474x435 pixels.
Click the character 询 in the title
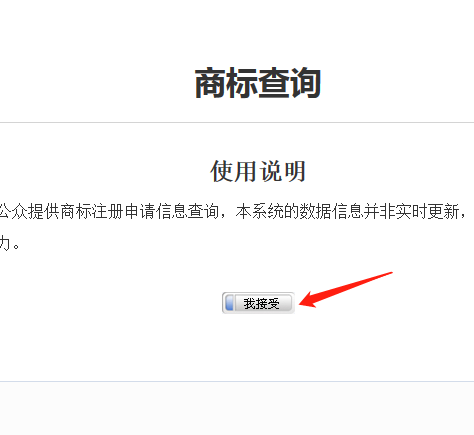click(306, 83)
